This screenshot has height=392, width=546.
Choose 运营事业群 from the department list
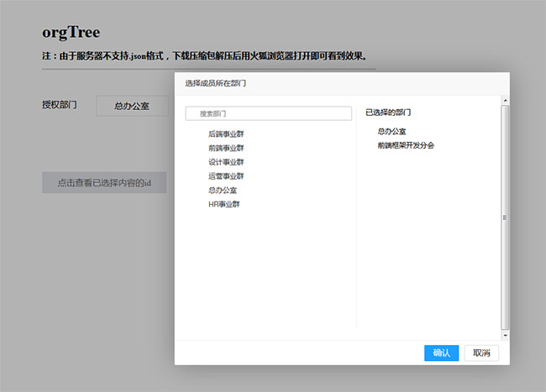click(226, 176)
